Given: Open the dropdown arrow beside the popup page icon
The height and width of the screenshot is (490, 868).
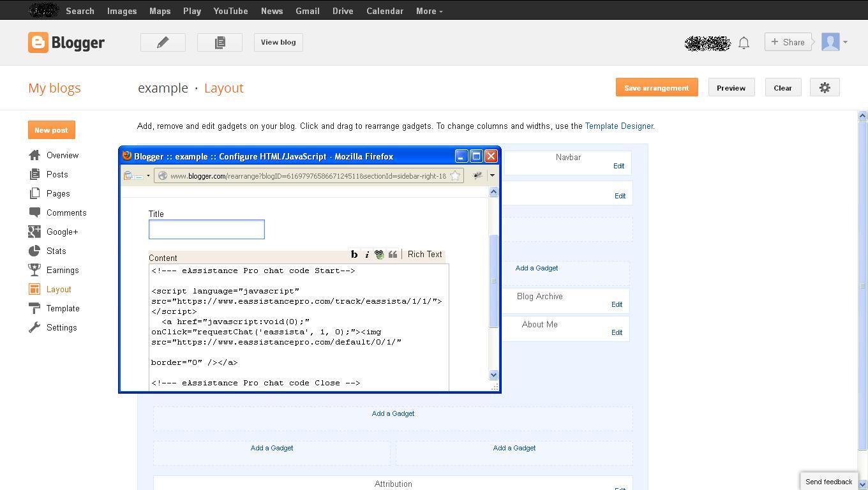Looking at the screenshot, I should tap(148, 175).
